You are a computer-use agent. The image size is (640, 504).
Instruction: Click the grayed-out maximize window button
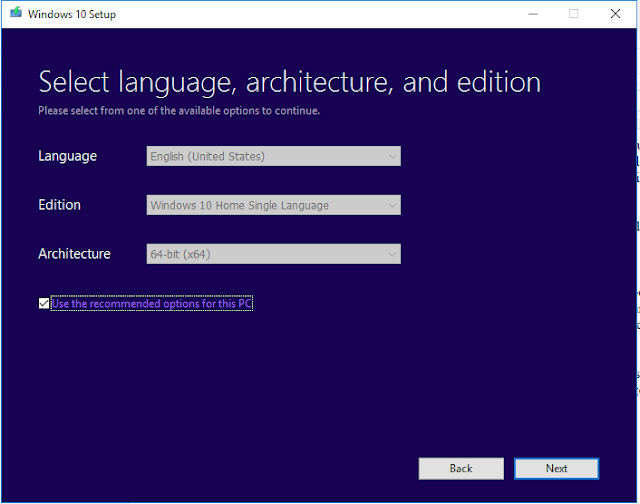click(x=573, y=14)
